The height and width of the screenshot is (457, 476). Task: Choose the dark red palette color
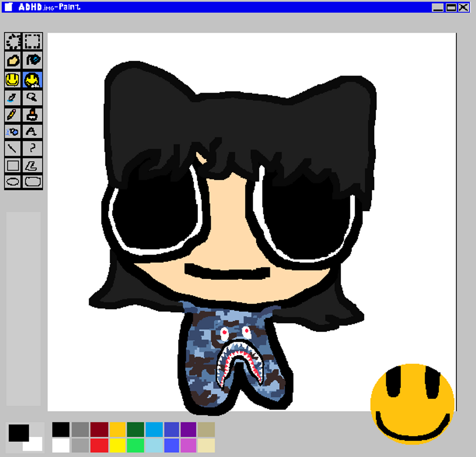tap(99, 430)
